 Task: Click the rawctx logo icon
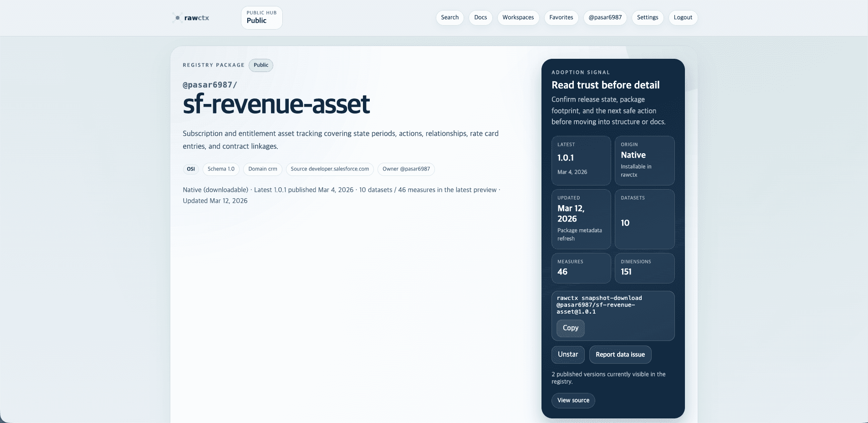[177, 18]
